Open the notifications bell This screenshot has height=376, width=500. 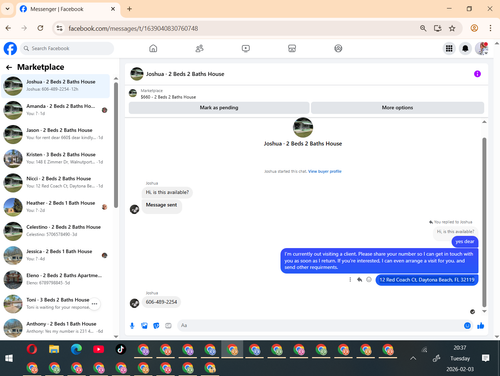point(465,49)
